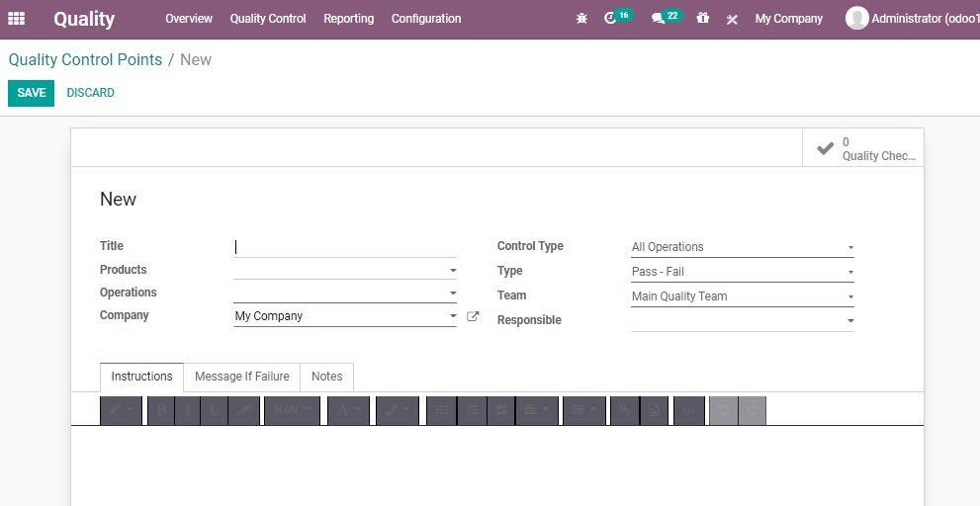Open the Quality Control menu

point(268,19)
